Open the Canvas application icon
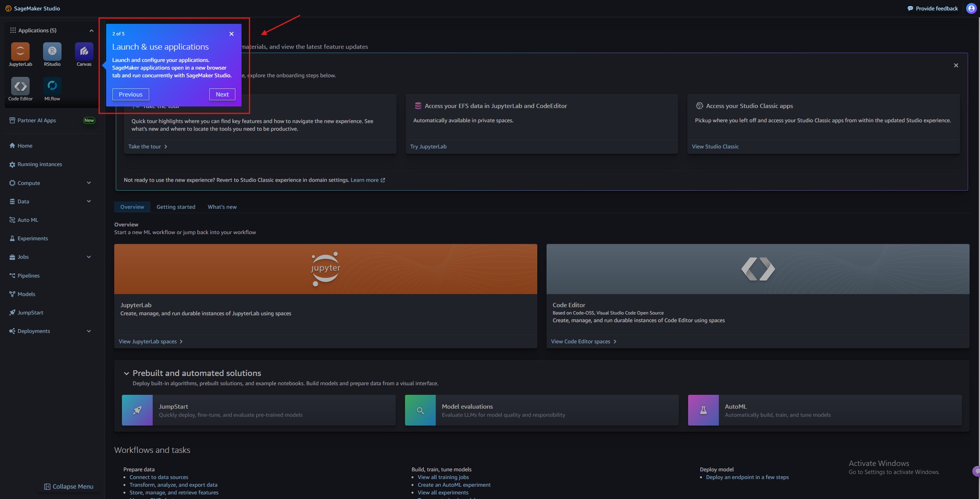Viewport: 980px width, 499px height. [84, 52]
